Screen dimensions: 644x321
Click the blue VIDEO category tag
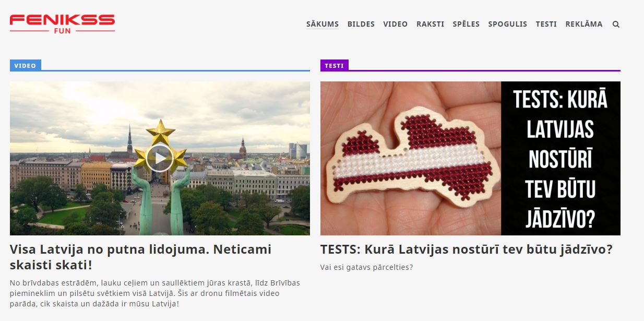(25, 66)
